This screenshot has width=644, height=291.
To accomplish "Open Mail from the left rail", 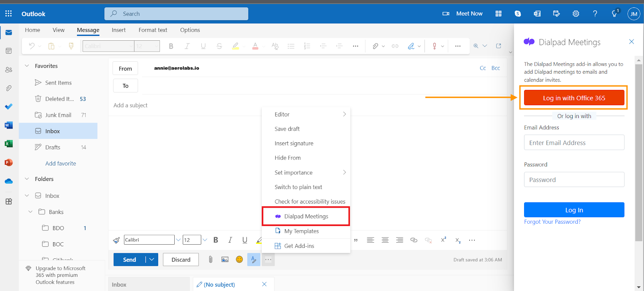I will [8, 32].
